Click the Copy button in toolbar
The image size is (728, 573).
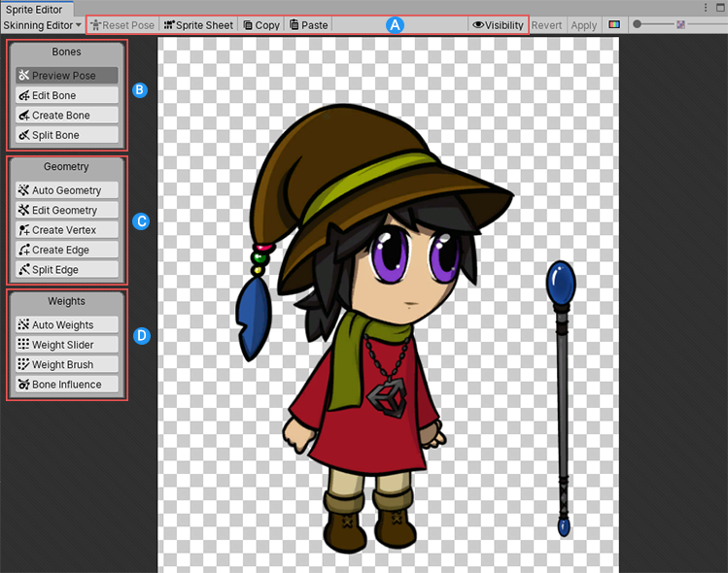tap(260, 25)
